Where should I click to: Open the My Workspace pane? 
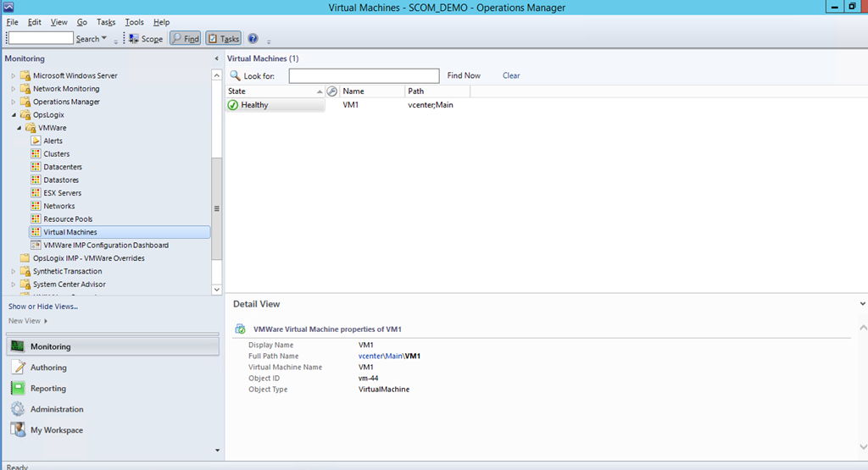click(x=56, y=430)
